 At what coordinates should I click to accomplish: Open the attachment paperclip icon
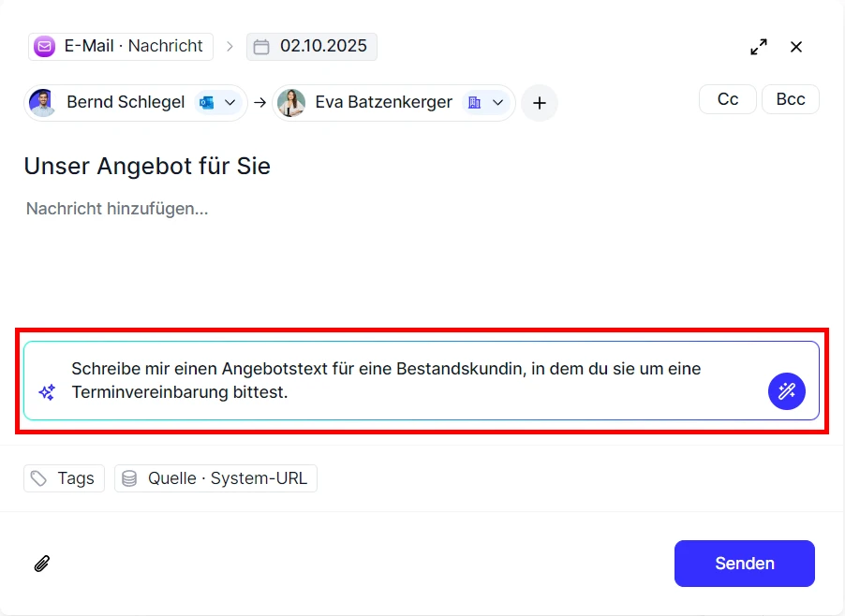point(41,563)
